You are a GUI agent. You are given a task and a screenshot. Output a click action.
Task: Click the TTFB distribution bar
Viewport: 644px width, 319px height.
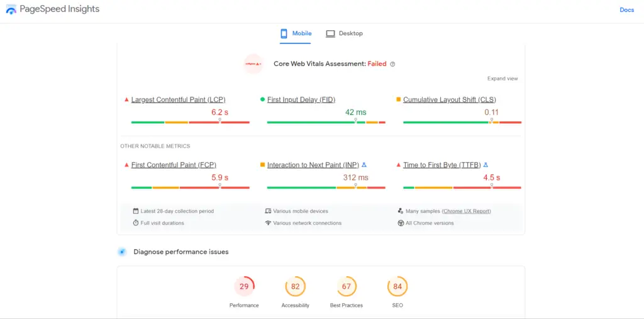tap(462, 188)
